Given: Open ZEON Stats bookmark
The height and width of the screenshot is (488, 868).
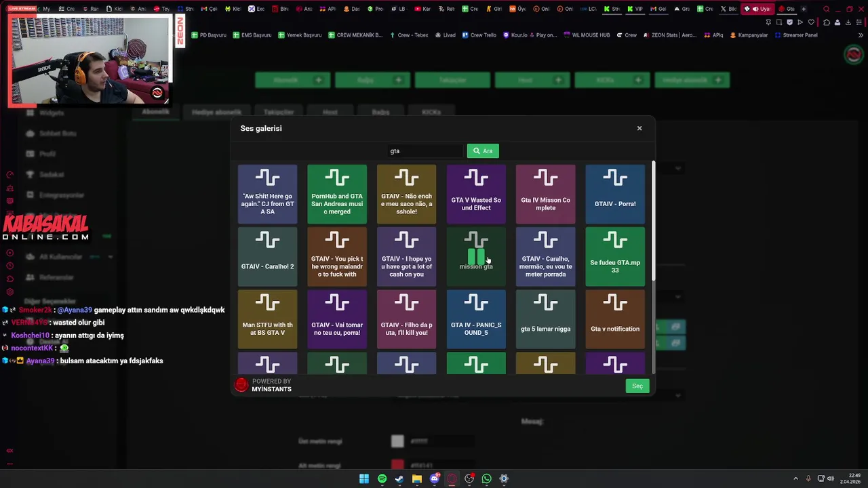Looking at the screenshot, I should pos(670,35).
